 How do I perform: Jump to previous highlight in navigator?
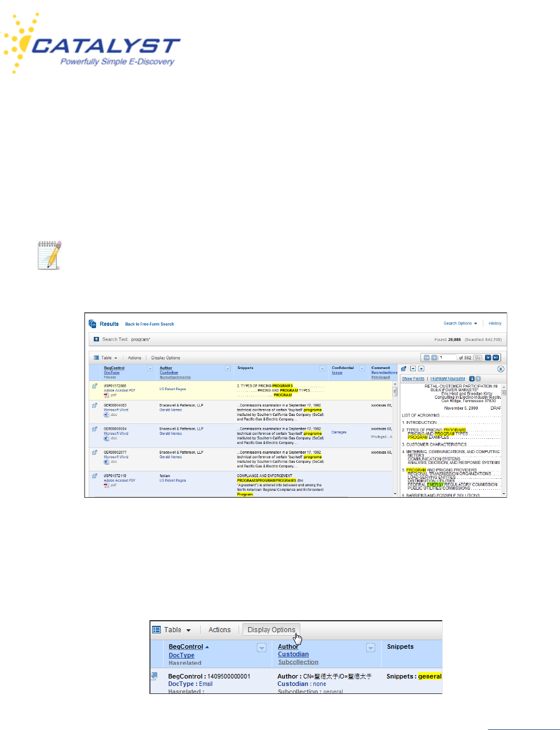tap(478, 379)
